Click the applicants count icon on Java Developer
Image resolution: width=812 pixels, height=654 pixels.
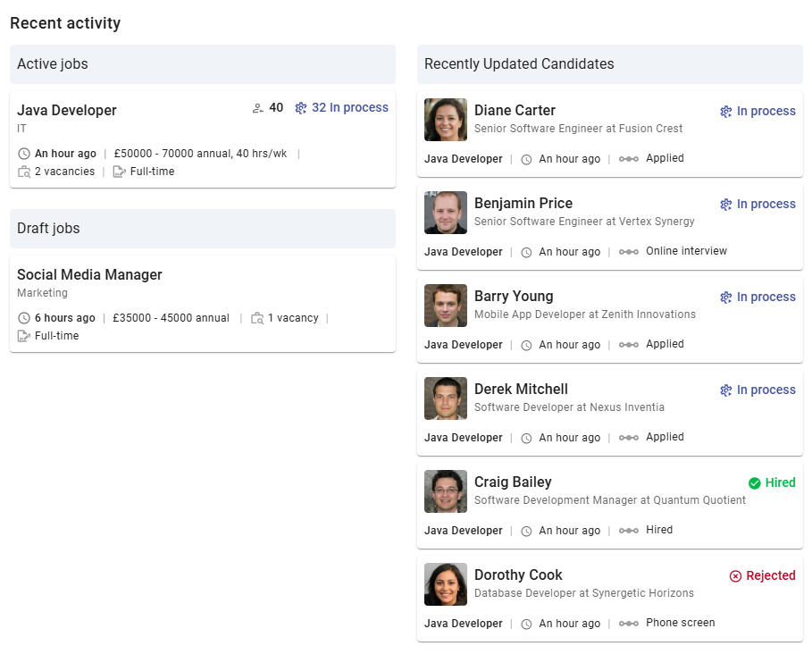[x=258, y=108]
